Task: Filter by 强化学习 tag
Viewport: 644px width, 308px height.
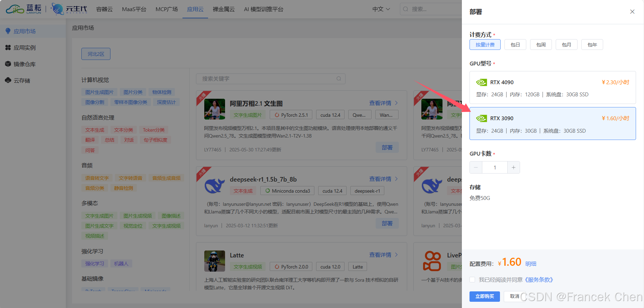Action: [x=95, y=264]
